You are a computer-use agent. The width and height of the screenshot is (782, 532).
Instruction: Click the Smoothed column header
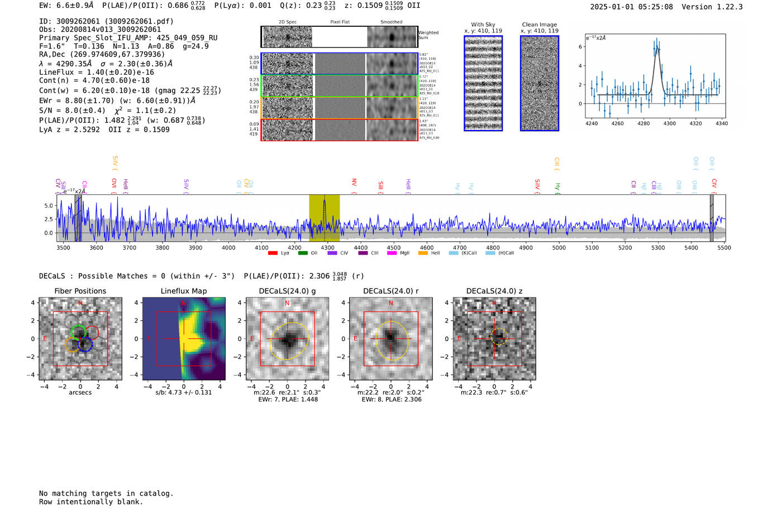pos(392,22)
